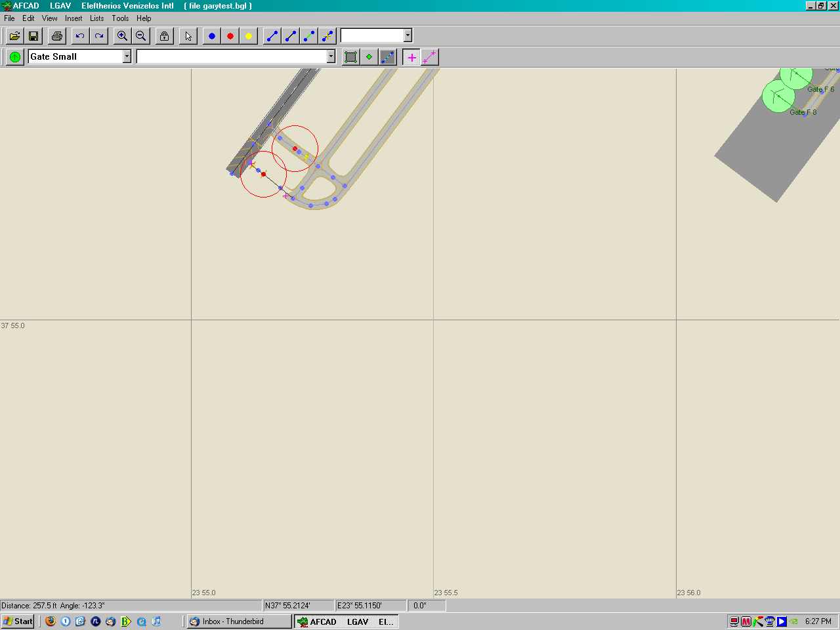Open the empty dropdown beside Gate Small
The height and width of the screenshot is (630, 840).
pyautogui.click(x=331, y=57)
